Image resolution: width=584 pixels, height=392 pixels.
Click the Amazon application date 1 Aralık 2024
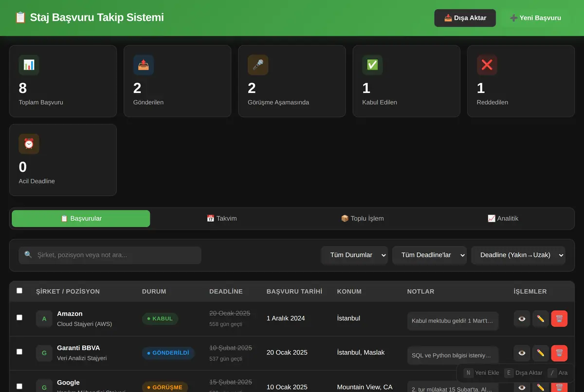point(286,319)
